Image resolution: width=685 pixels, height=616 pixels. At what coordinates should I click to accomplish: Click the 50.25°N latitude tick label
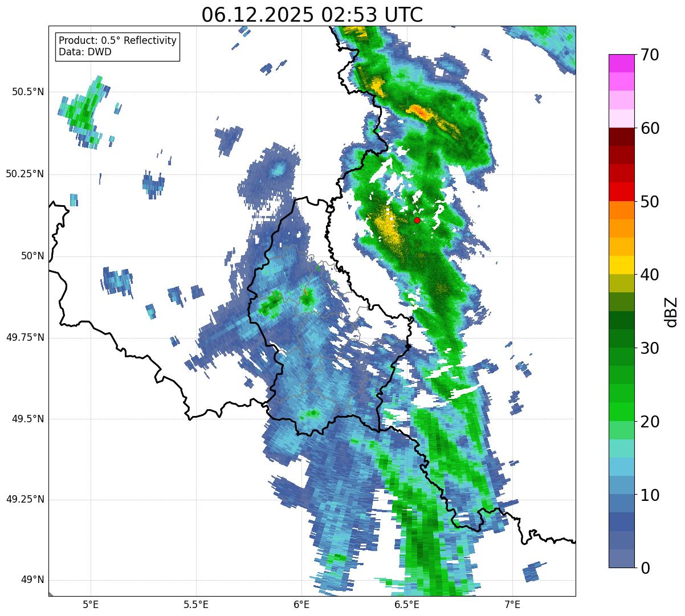(25, 174)
